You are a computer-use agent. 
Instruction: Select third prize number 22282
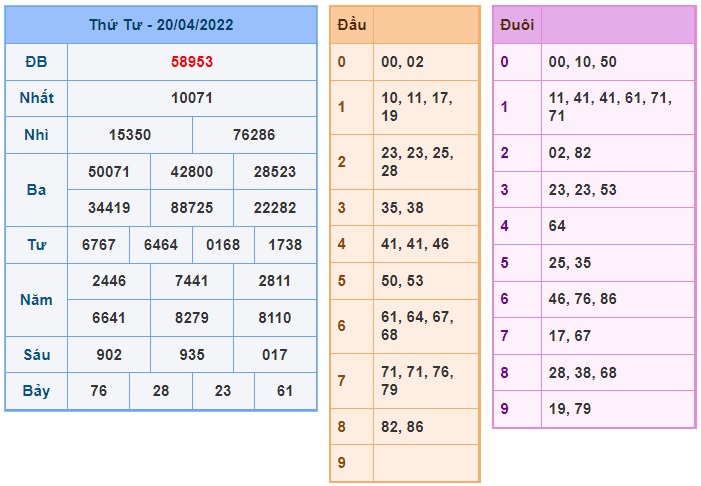[275, 208]
